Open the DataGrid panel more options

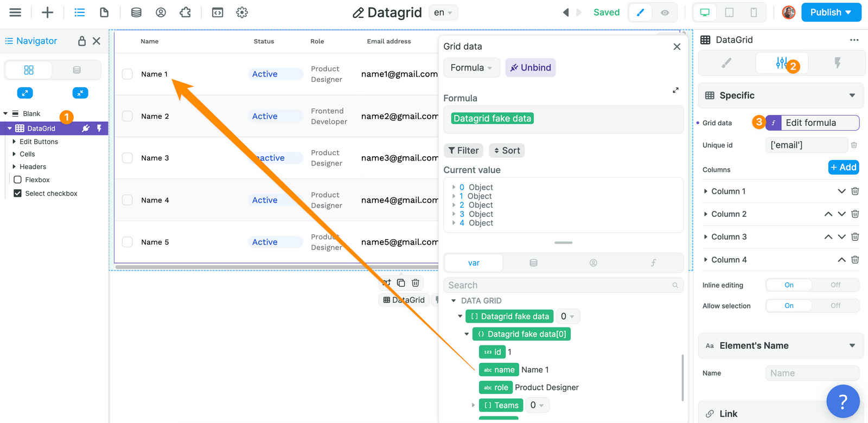point(854,40)
